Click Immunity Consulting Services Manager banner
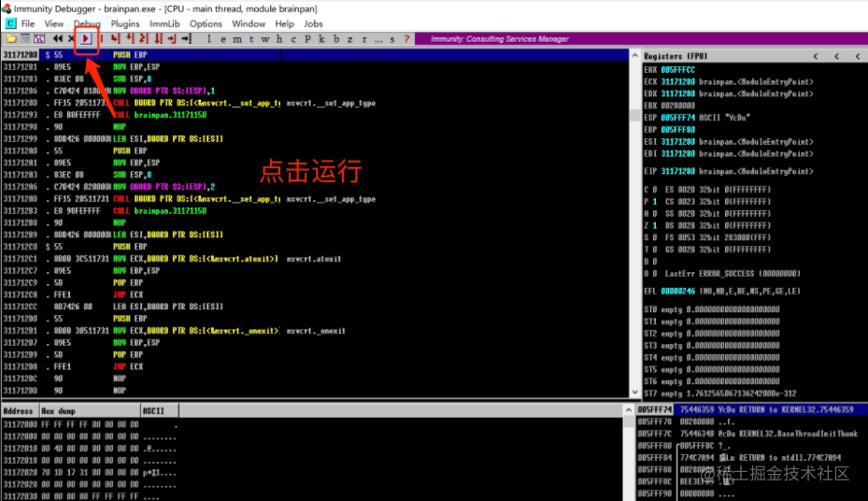Image resolution: width=868 pixels, height=501 pixels. [x=499, y=38]
